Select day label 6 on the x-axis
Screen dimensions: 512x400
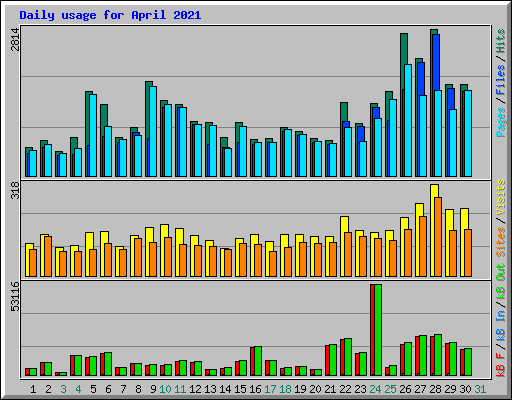pos(108,389)
